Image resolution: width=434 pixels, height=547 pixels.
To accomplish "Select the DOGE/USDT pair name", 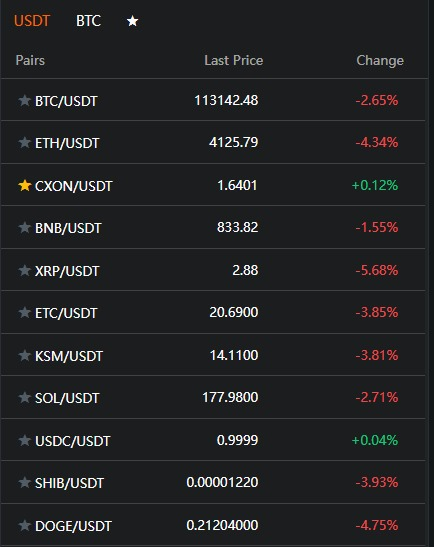I will click(73, 526).
